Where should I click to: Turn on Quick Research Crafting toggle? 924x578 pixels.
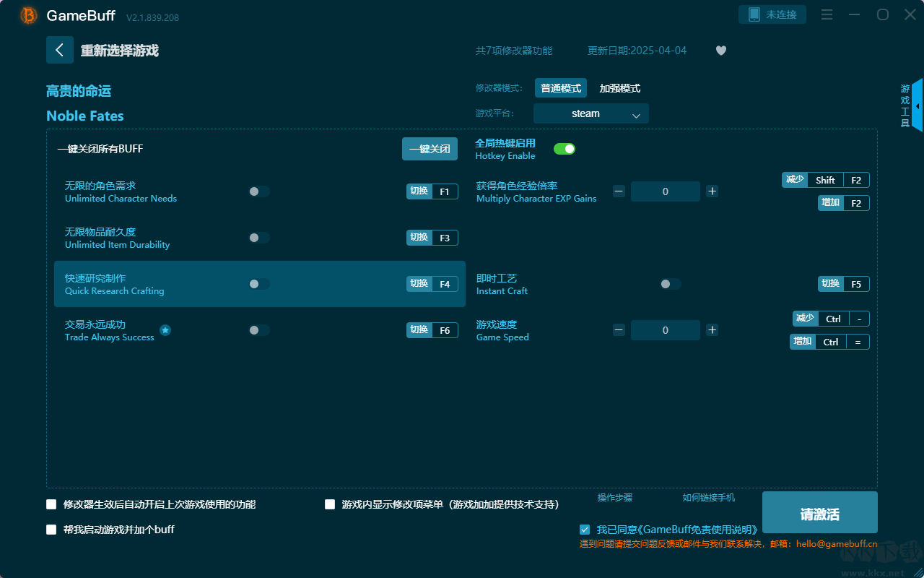259,284
